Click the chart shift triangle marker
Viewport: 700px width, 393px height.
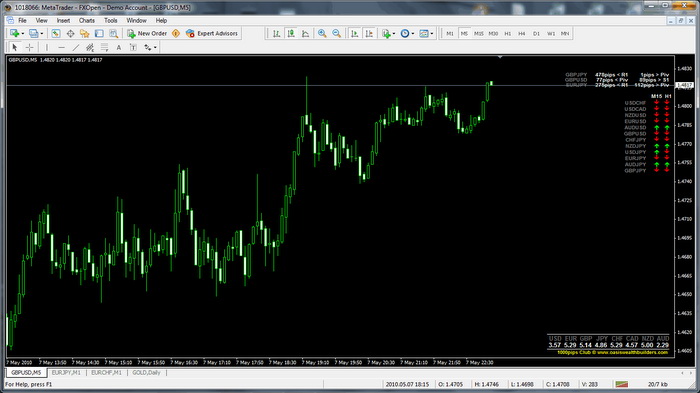[x=500, y=57]
